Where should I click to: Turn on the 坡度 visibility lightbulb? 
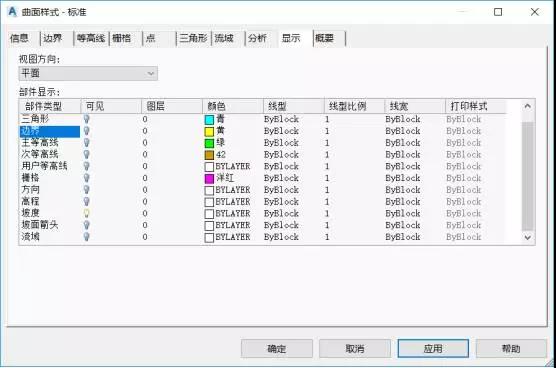[87, 213]
